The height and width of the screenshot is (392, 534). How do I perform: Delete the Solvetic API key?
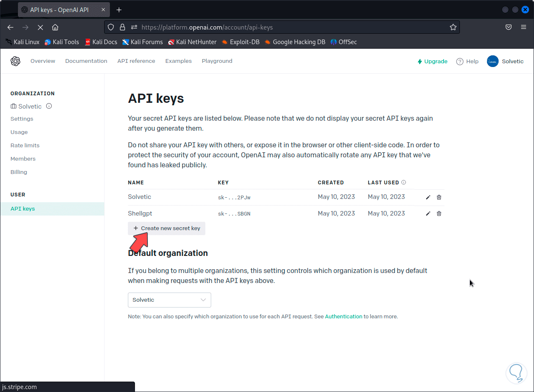439,197
